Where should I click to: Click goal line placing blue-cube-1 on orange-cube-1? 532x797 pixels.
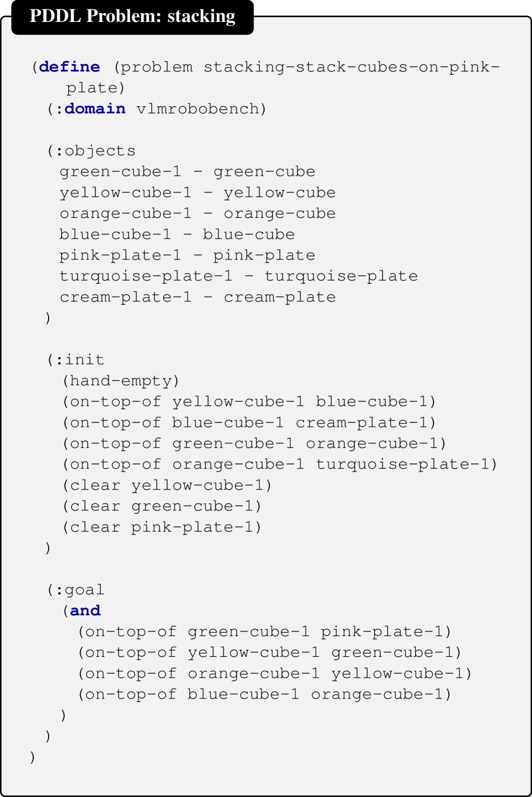[x=265, y=694]
